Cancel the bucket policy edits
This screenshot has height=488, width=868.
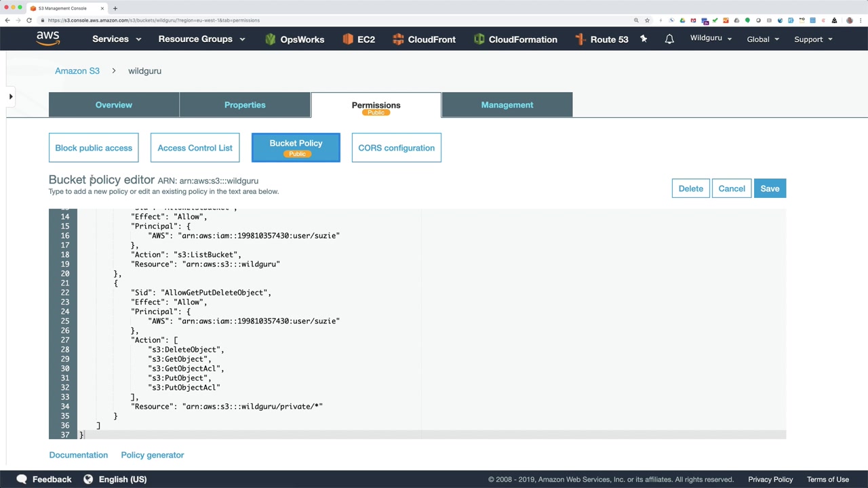[x=732, y=188]
